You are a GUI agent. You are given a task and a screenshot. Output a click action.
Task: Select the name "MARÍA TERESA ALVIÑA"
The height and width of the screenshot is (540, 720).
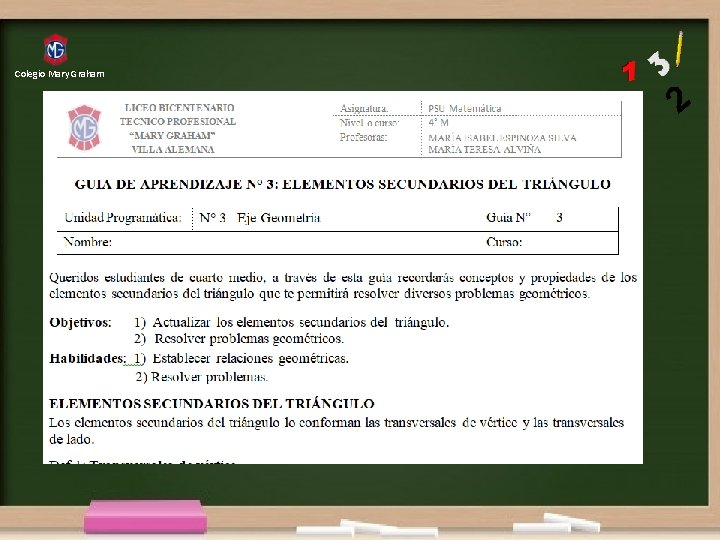point(484,149)
